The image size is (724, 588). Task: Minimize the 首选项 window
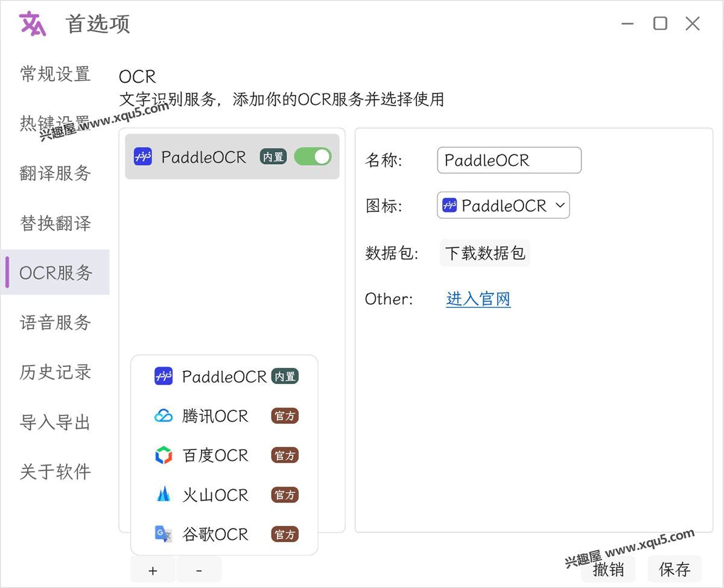(x=627, y=24)
